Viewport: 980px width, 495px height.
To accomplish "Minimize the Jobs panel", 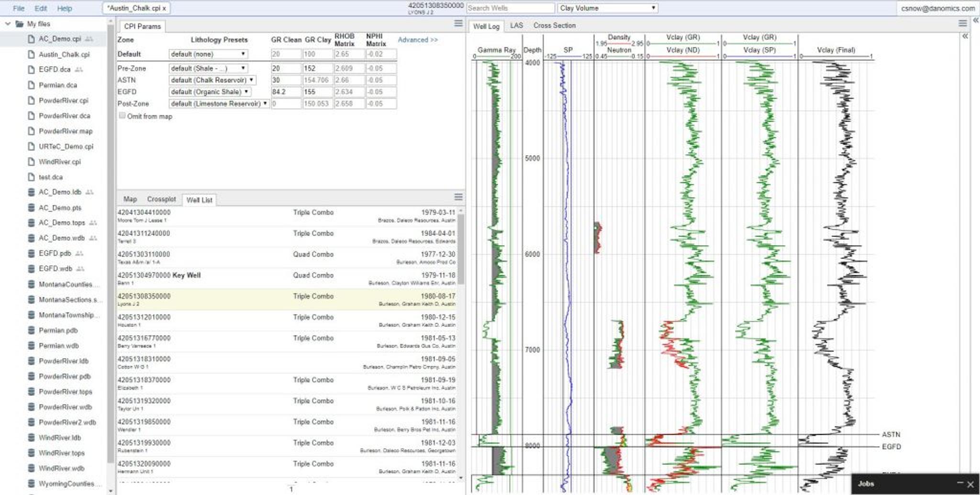I will 959,484.
